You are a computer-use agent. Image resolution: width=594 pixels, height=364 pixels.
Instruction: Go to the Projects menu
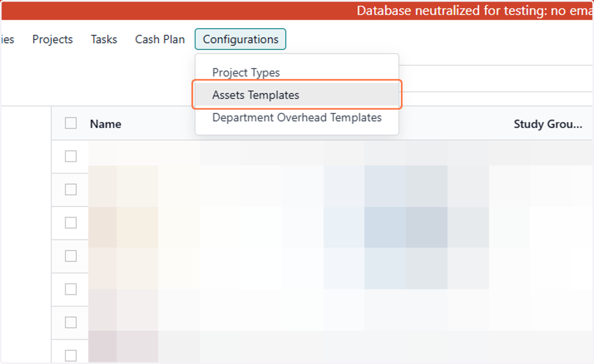(52, 40)
